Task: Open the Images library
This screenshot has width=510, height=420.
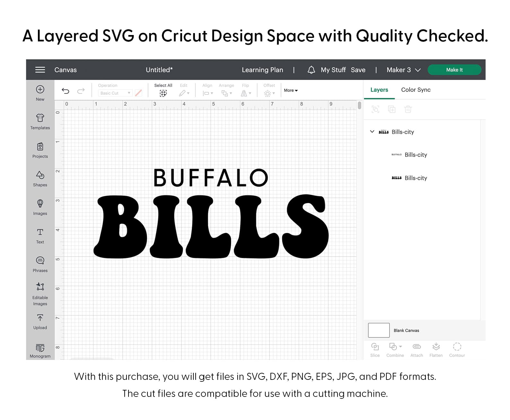Action: coord(40,204)
